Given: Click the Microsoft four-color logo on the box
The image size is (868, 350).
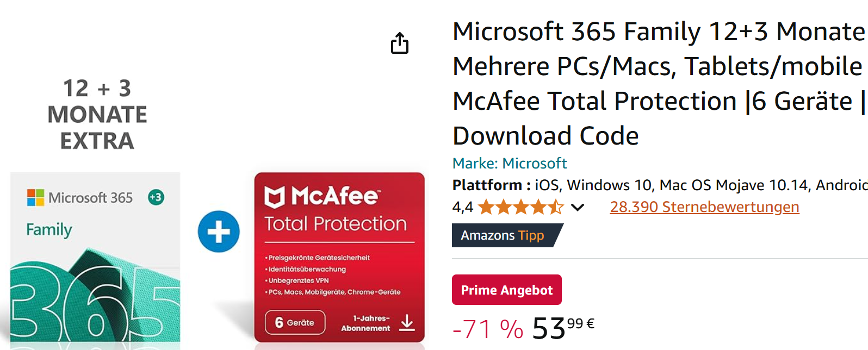Looking at the screenshot, I should click(x=35, y=197).
